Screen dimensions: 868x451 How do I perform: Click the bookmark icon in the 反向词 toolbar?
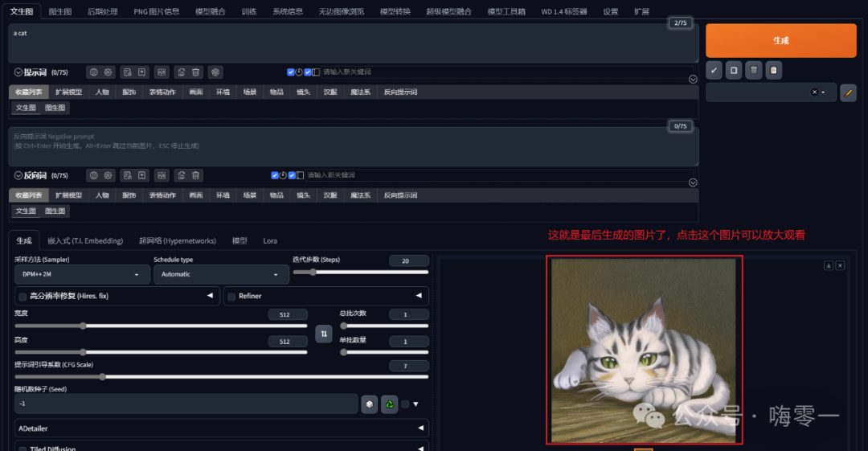click(x=141, y=175)
